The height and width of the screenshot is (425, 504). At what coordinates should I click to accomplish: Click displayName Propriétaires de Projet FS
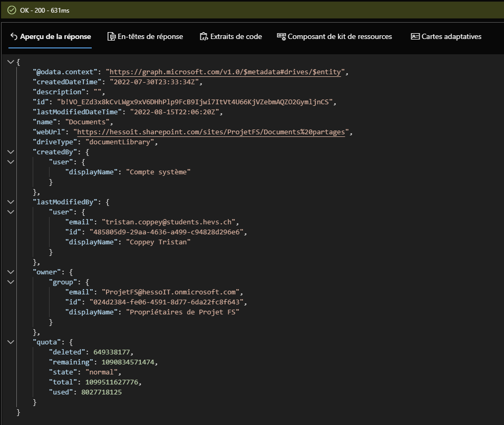[182, 312]
